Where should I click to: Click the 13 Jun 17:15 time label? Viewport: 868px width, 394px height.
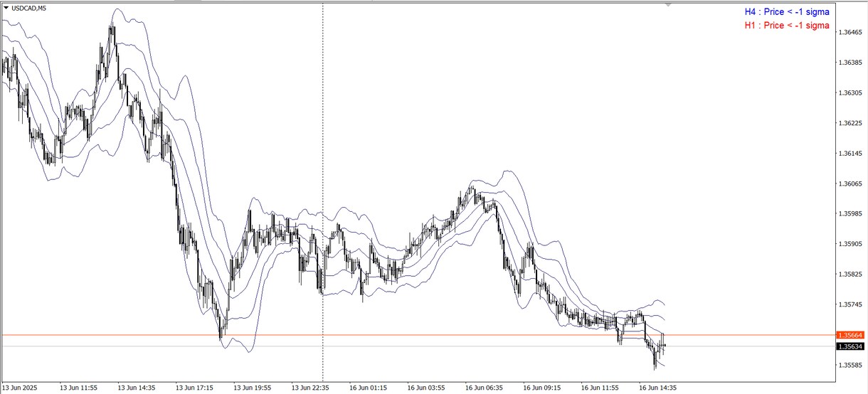point(194,388)
